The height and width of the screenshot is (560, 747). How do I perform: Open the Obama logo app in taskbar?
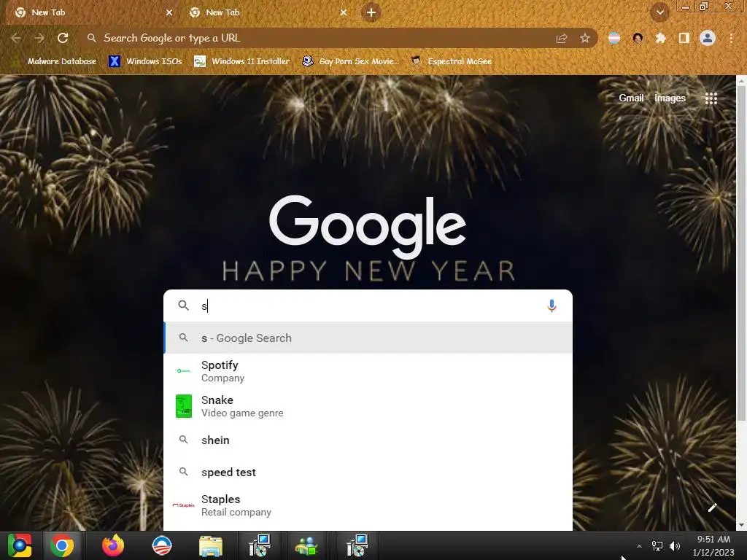(x=161, y=545)
